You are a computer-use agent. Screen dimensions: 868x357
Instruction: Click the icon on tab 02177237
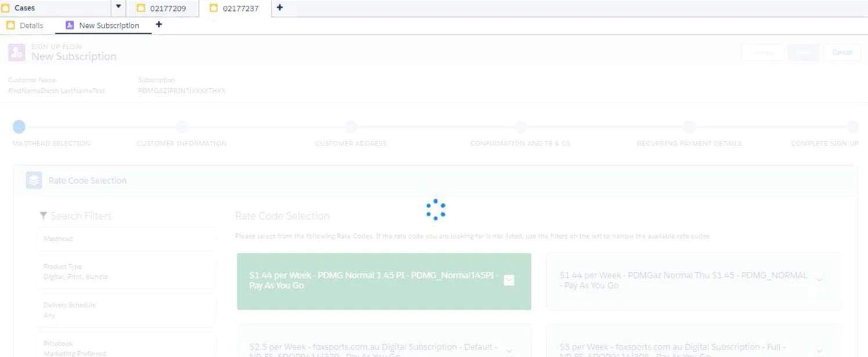pos(214,8)
